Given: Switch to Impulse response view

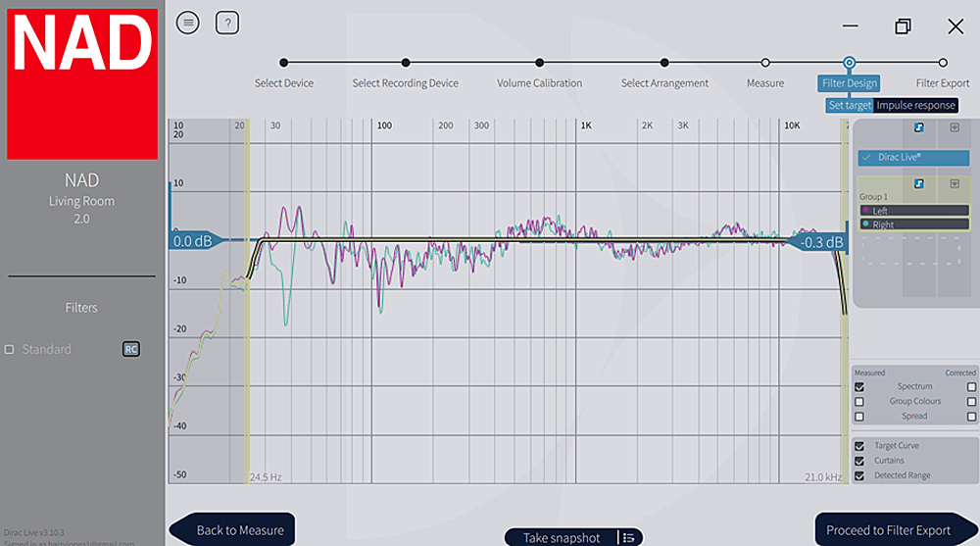Looking at the screenshot, I should coord(915,105).
